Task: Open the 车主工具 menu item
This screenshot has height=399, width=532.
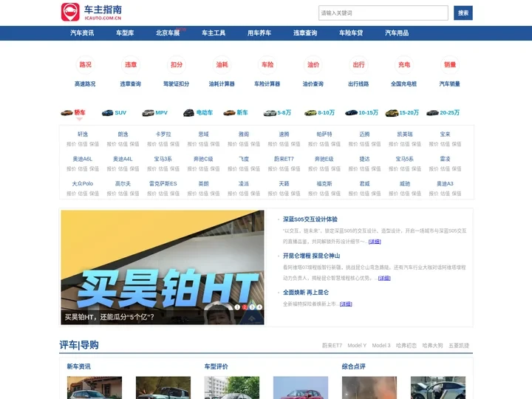Action: coord(214,33)
